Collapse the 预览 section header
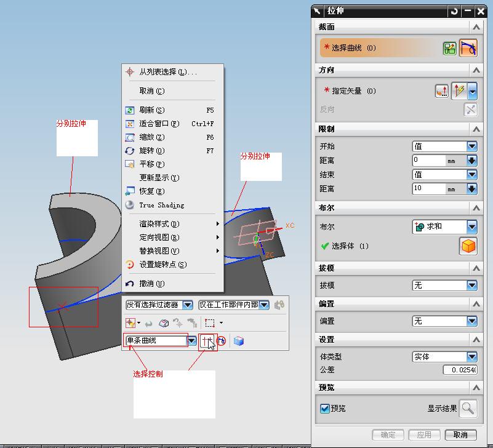 (476, 388)
